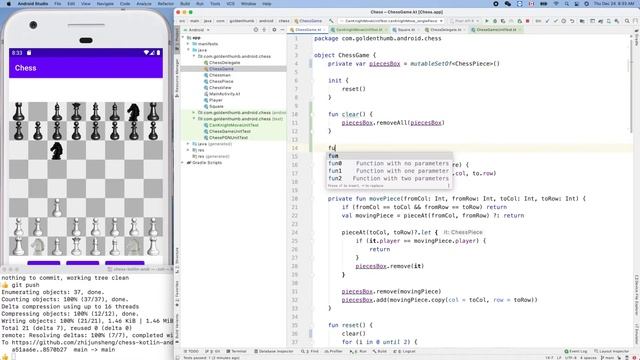The image size is (640, 360).
Task: Click Expand All icon in Project panel
Action: click(264, 30)
